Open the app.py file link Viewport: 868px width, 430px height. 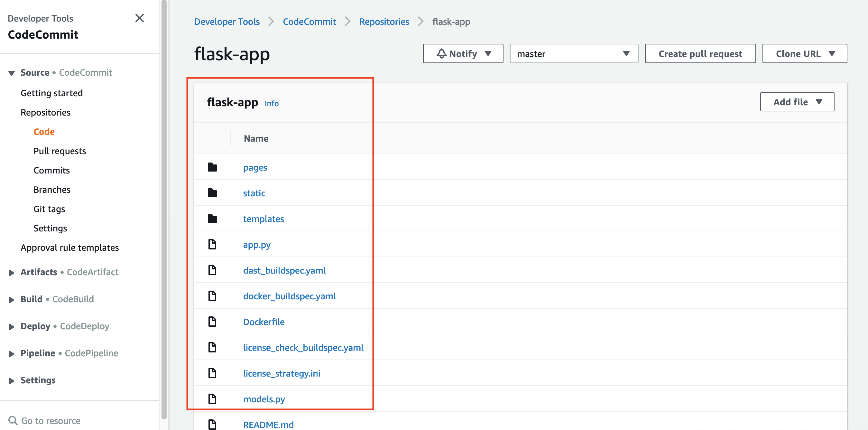[x=257, y=245]
